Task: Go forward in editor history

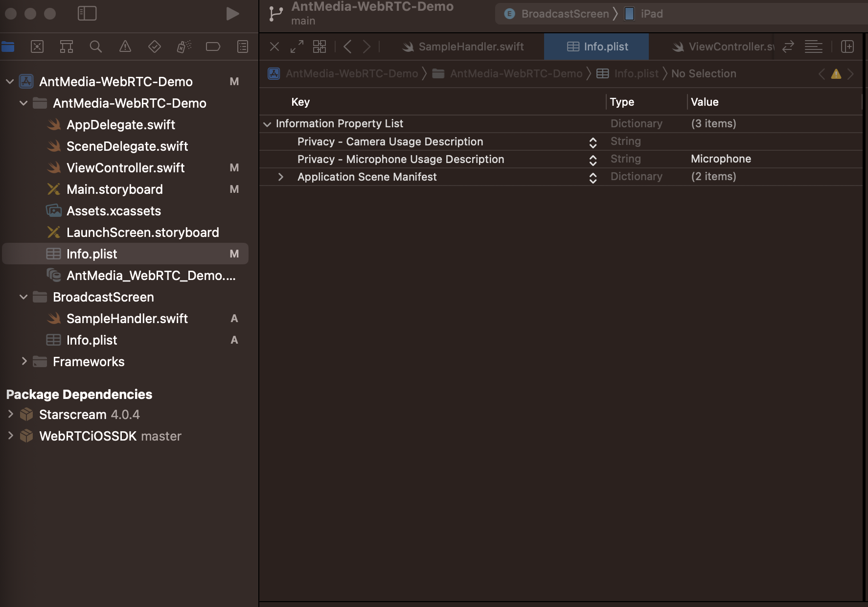Action: (366, 47)
